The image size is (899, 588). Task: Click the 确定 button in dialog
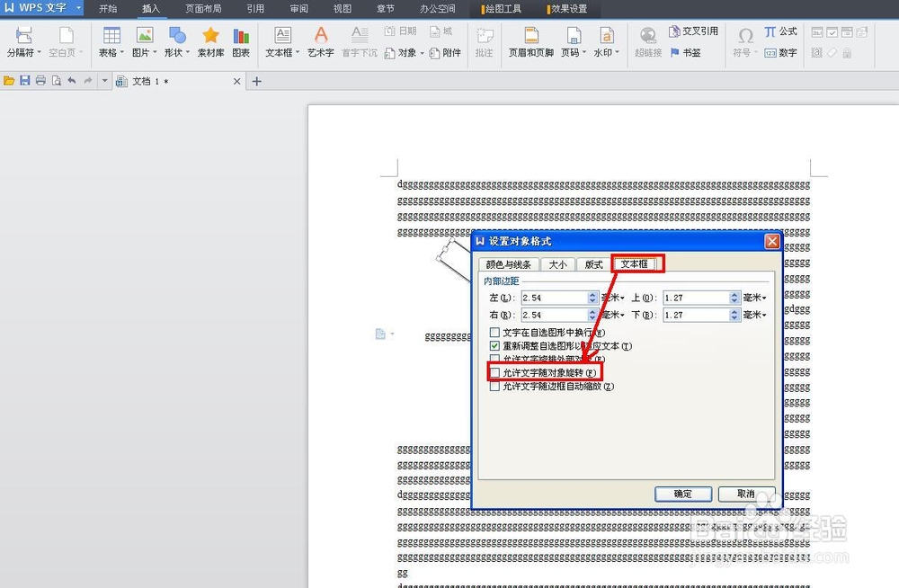(x=683, y=494)
